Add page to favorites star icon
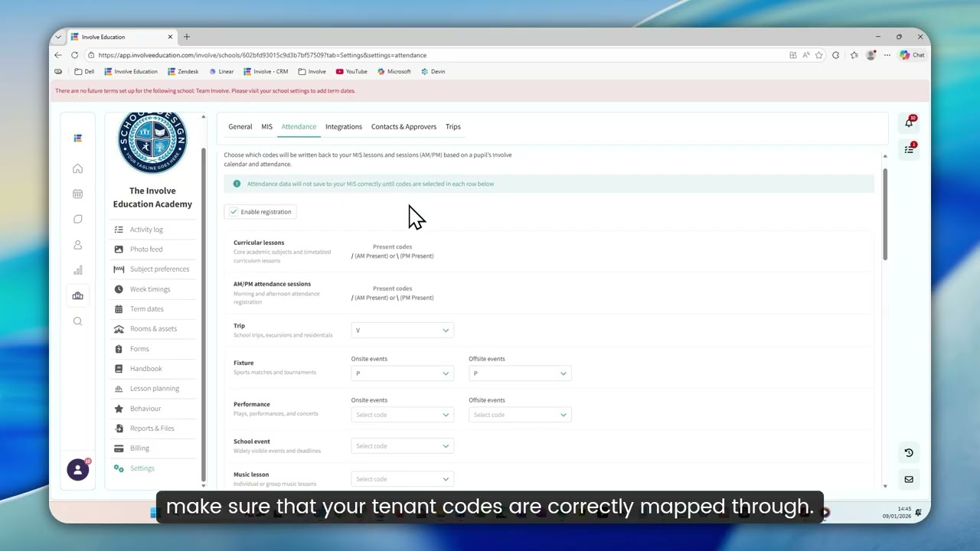 click(819, 55)
